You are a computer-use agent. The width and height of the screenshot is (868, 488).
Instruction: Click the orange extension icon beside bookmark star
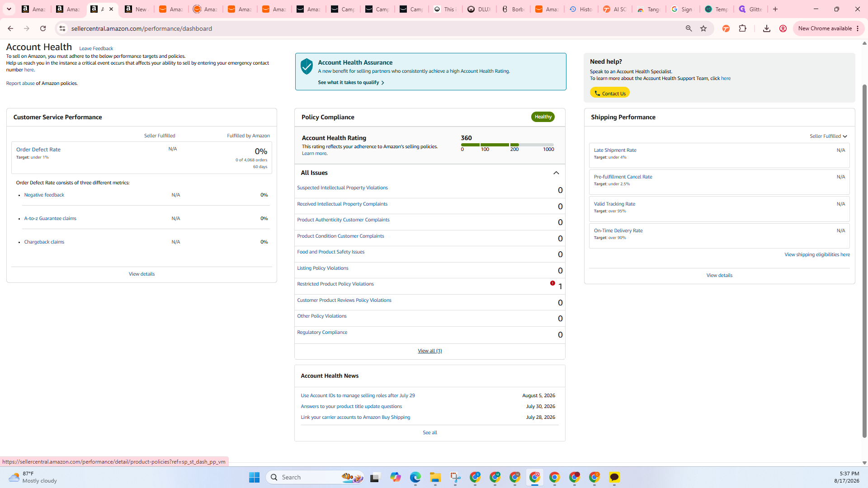pos(726,28)
